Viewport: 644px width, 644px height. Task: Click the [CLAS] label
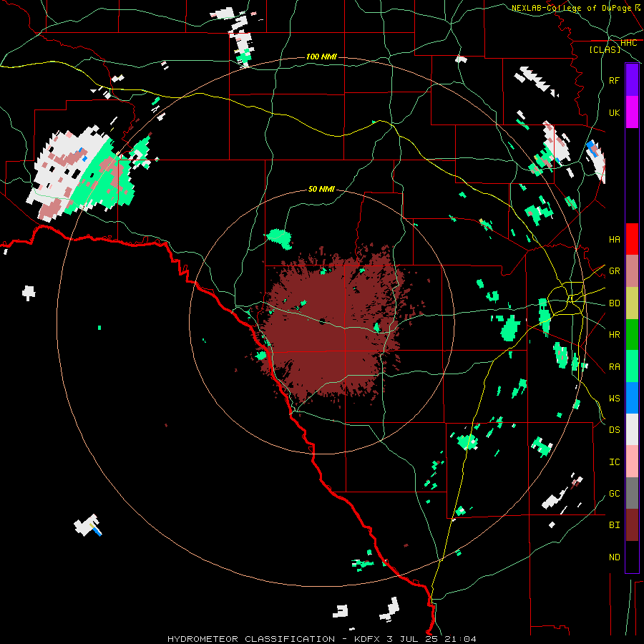[x=605, y=49]
